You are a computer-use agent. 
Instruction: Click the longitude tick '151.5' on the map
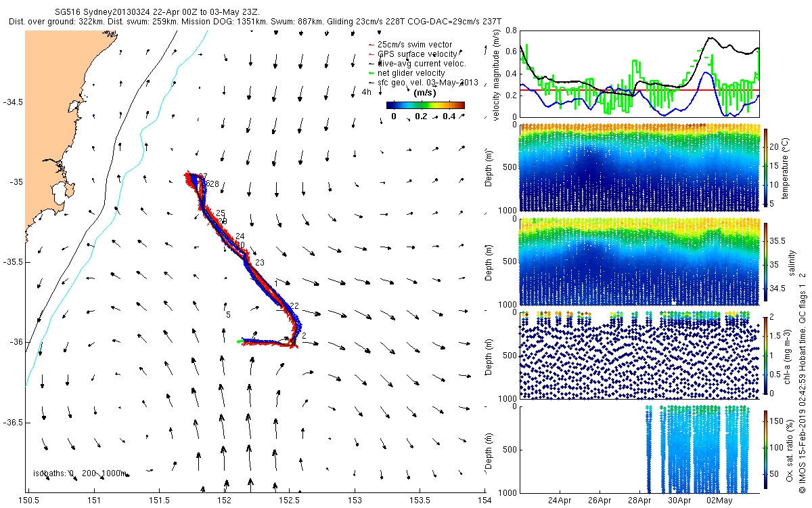coord(158,500)
